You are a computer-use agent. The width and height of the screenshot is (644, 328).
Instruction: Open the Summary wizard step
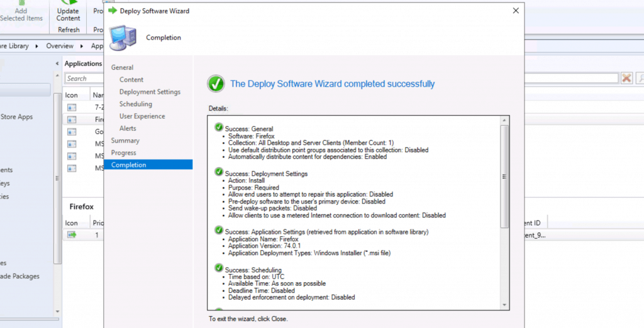(125, 140)
